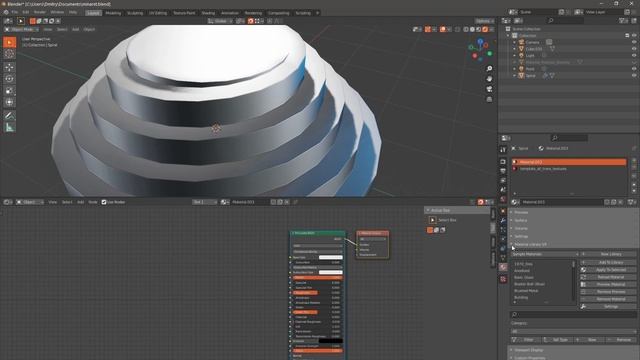Select the Select Box tool in viewport toolbar
The width and height of the screenshot is (640, 360).
click(x=9, y=42)
